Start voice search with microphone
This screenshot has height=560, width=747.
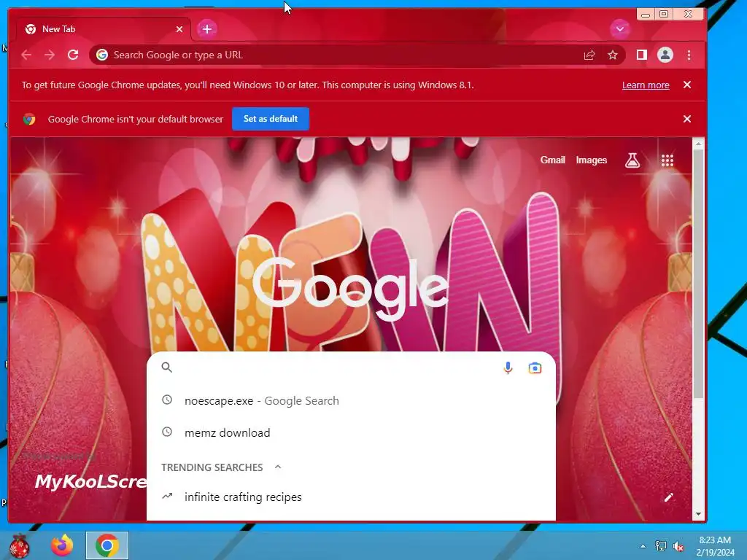pyautogui.click(x=508, y=367)
